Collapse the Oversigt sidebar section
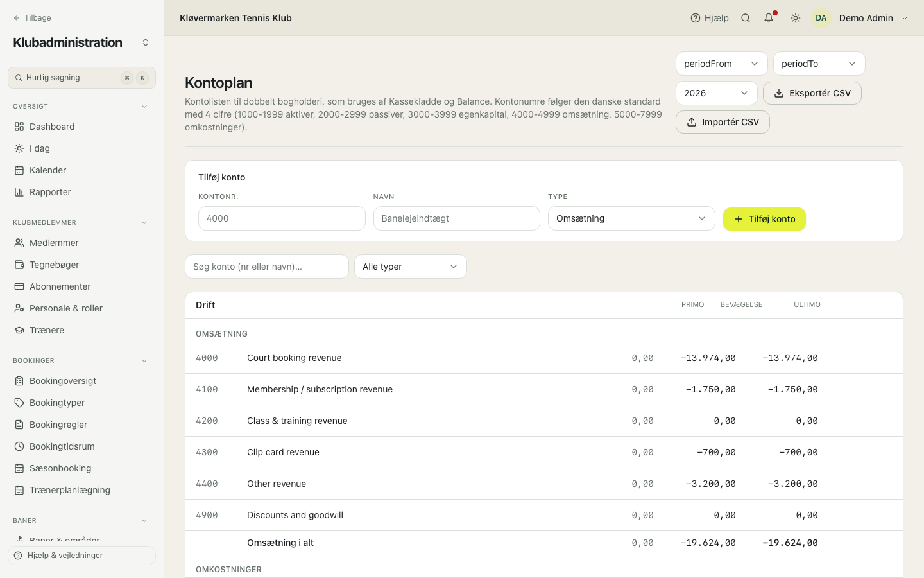The height and width of the screenshot is (578, 924). coord(144,107)
